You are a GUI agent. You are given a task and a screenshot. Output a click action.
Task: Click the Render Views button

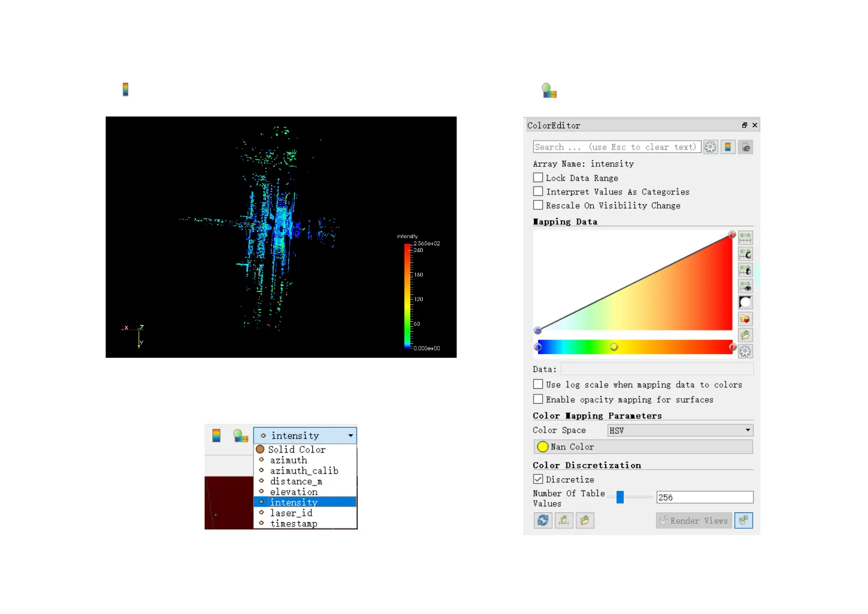click(x=694, y=520)
